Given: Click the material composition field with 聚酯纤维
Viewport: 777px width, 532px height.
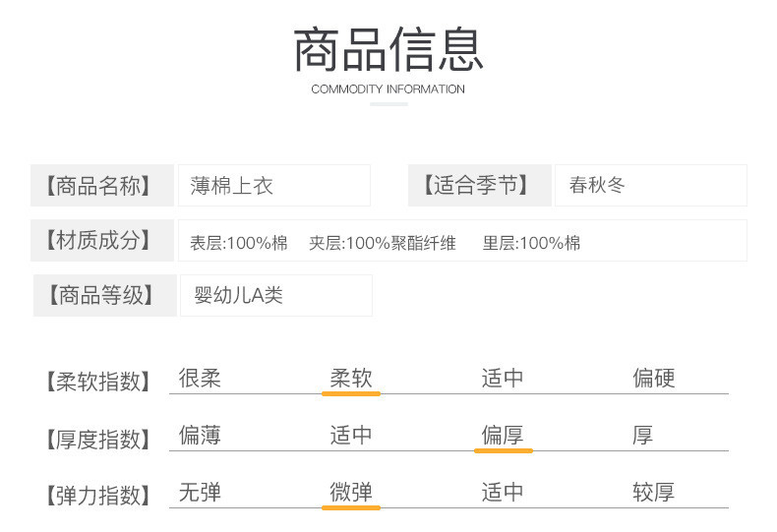Looking at the screenshot, I should [462, 242].
